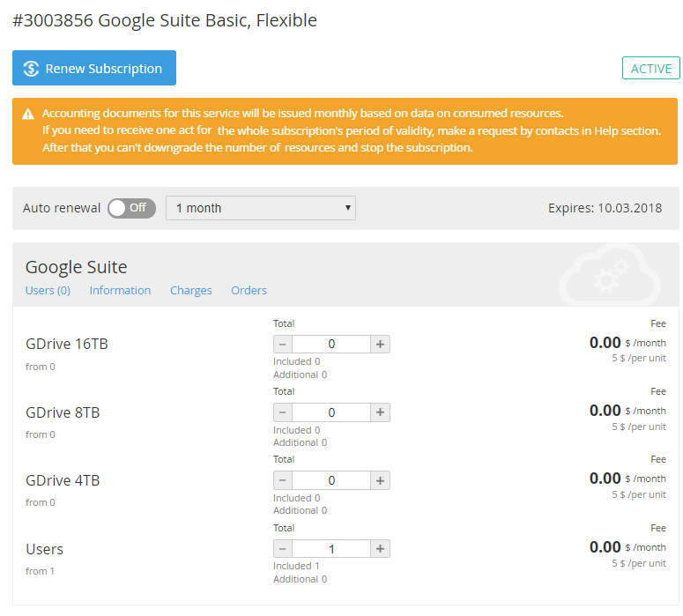Screen dimensions: 683x616
Task: Increase GDrive 16TB quantity with plus
Action: pyautogui.click(x=380, y=345)
